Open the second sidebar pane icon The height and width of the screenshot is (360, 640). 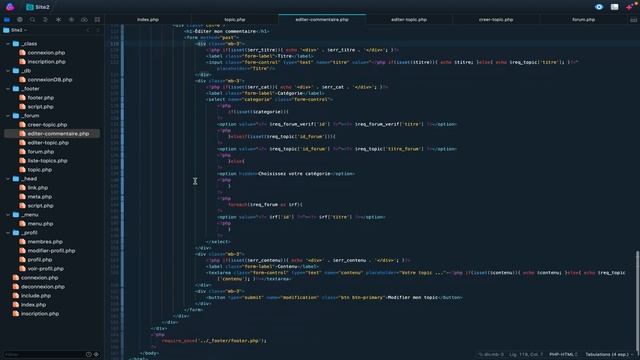20,20
